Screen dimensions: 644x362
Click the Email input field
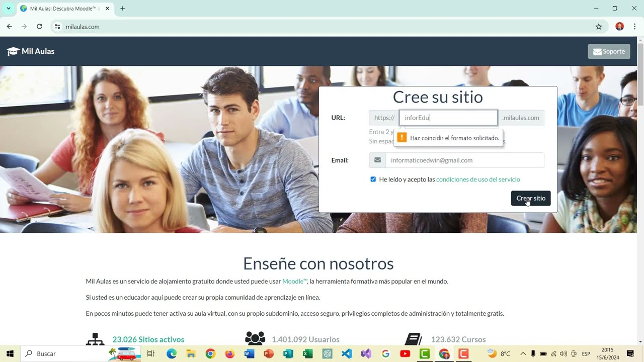pos(465,160)
